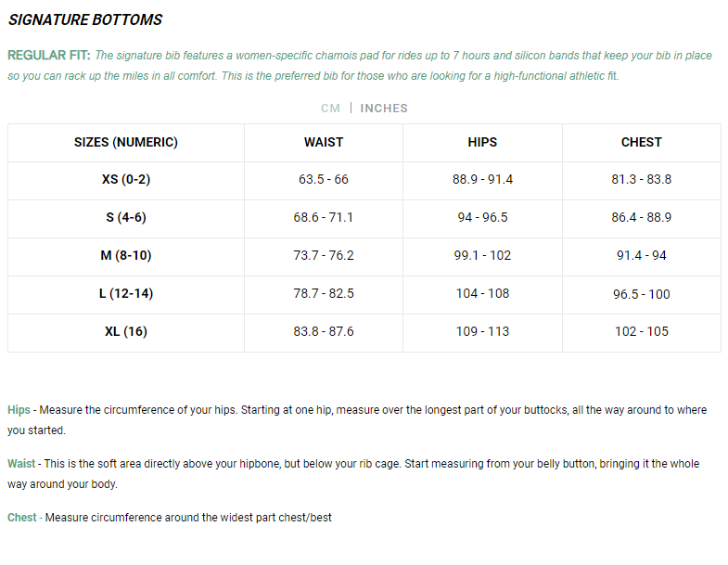Click the Chest measurement guide label
Viewport: 728px width, 565px height.
tap(22, 518)
